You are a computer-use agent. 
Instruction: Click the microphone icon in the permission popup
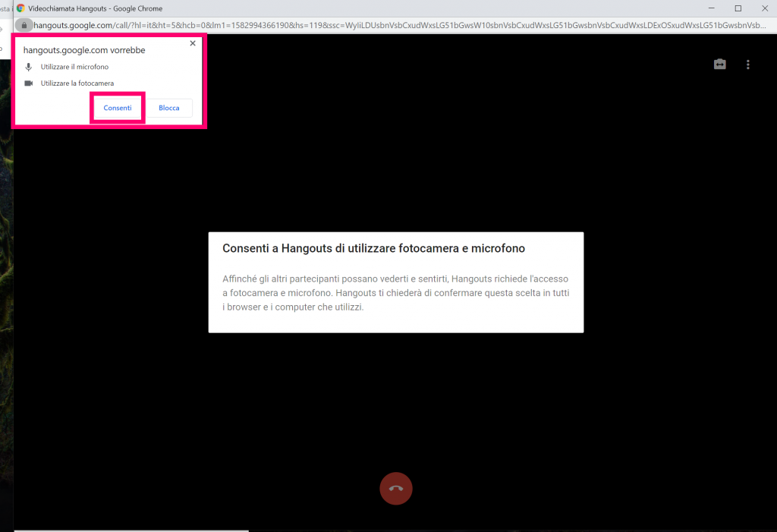[x=29, y=67]
